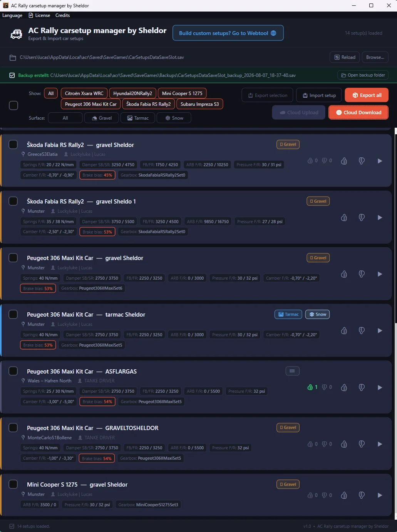The height and width of the screenshot is (532, 397).
Task: Filter by Škoda Fabia RS Rally2 chip
Action: tap(148, 104)
